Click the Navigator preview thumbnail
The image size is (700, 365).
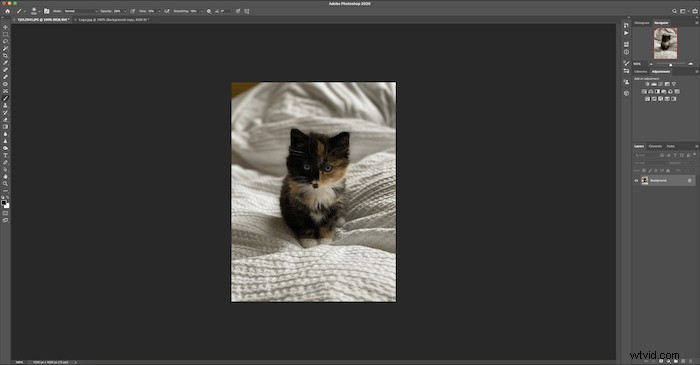pos(665,43)
